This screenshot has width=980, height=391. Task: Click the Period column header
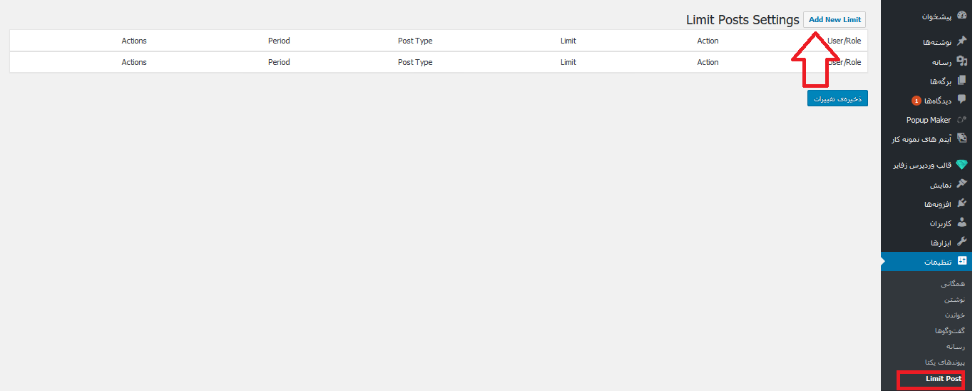279,41
